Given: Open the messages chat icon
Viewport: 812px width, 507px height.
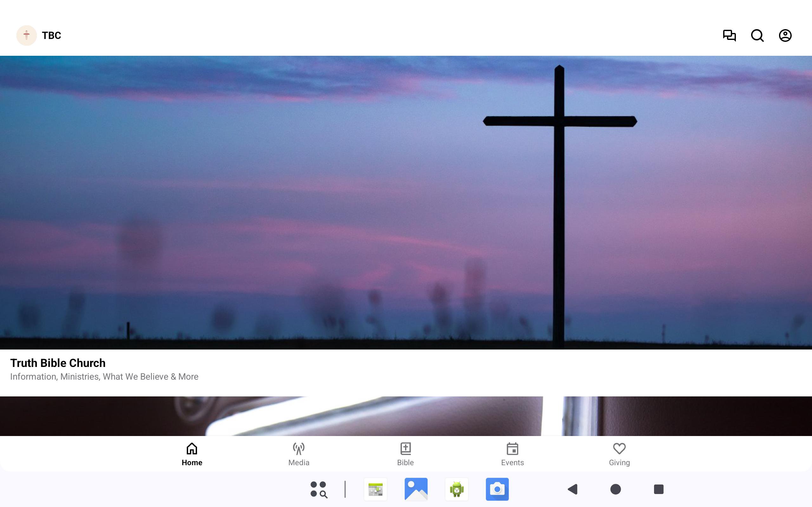Looking at the screenshot, I should tap(729, 35).
